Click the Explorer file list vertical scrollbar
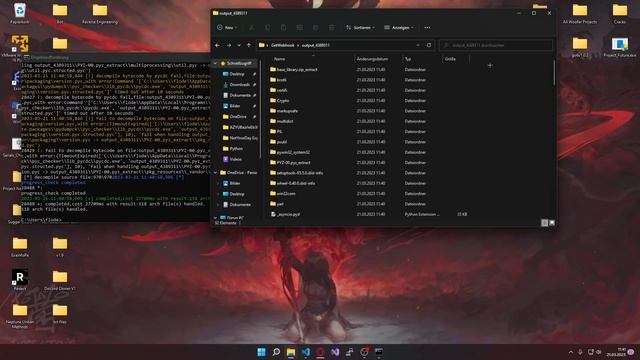 pyautogui.click(x=554, y=73)
